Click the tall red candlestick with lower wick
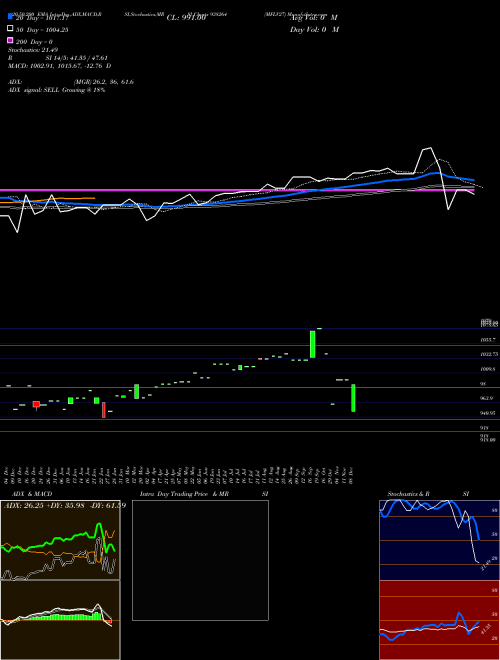This screenshot has width=500, height=660. point(104,410)
